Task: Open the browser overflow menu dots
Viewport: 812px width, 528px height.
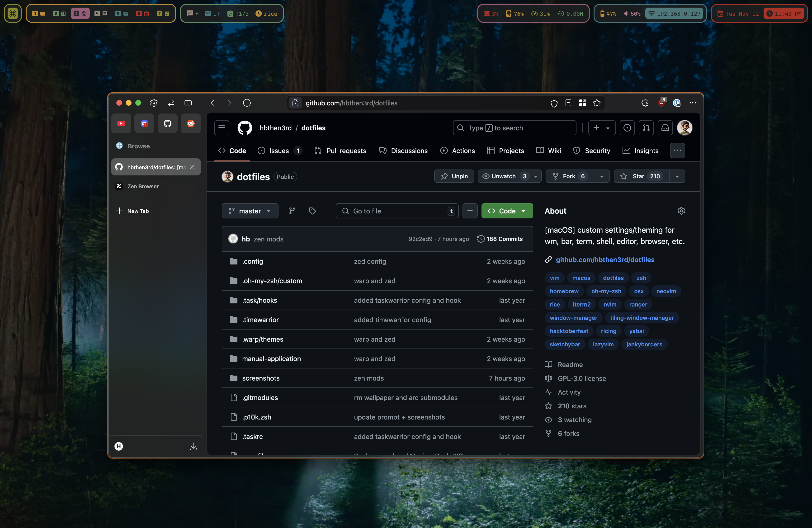Action: 693,103
